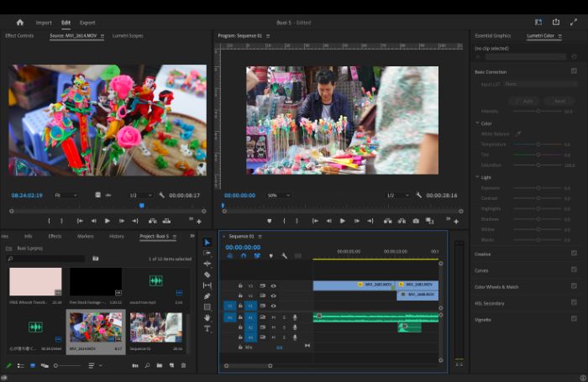Click the Curves section header
Screen dimensions: 588x382
(x=481, y=270)
